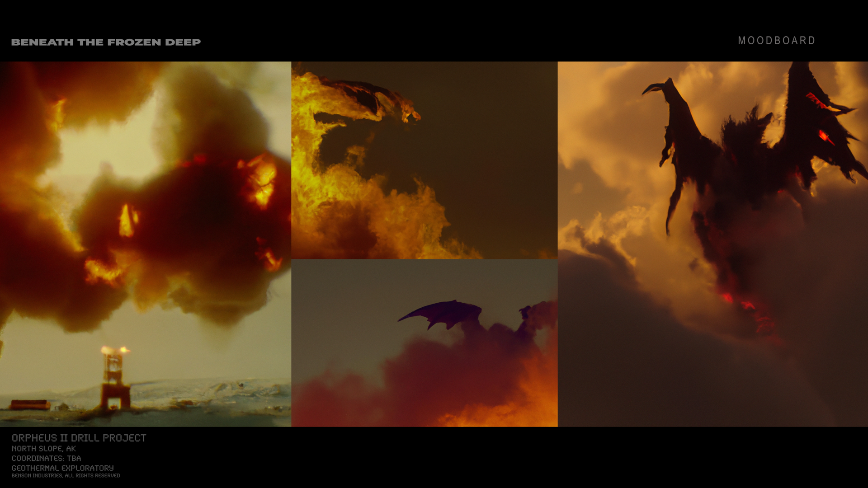Click the "GEOTHERMAL EXPLORATORY" text
Screen dimensions: 868x488
62,468
